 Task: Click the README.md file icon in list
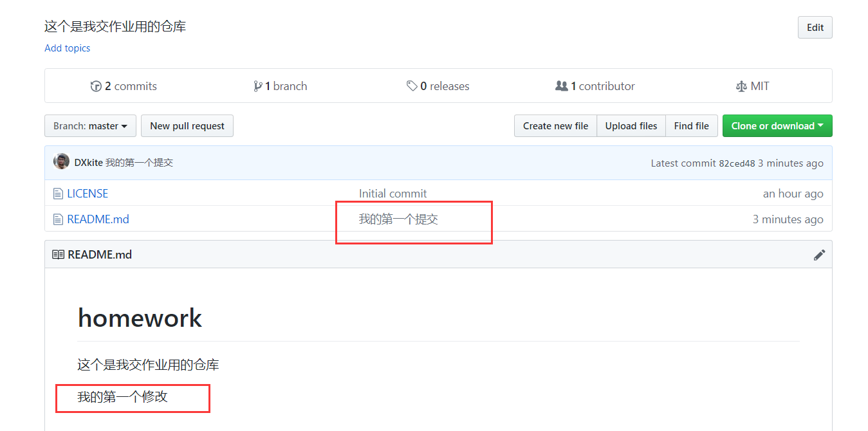click(x=58, y=219)
